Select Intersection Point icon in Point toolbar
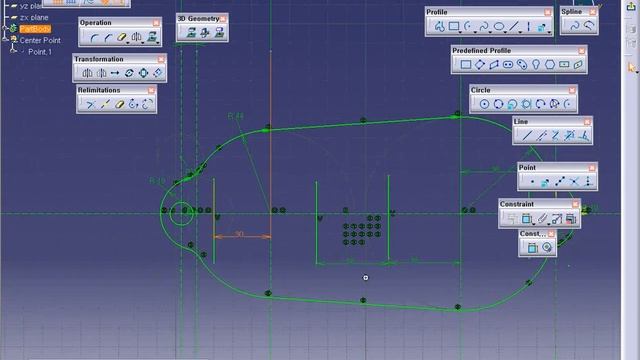 (x=574, y=182)
